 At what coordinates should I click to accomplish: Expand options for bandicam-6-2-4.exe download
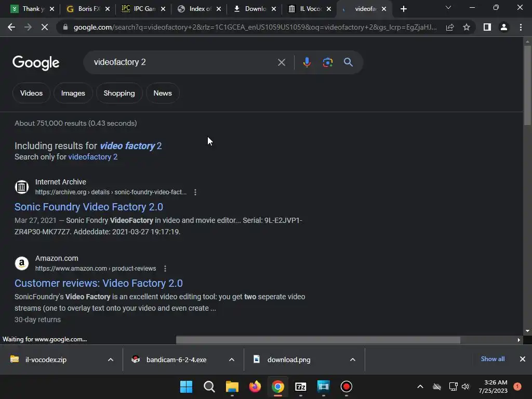(x=232, y=360)
